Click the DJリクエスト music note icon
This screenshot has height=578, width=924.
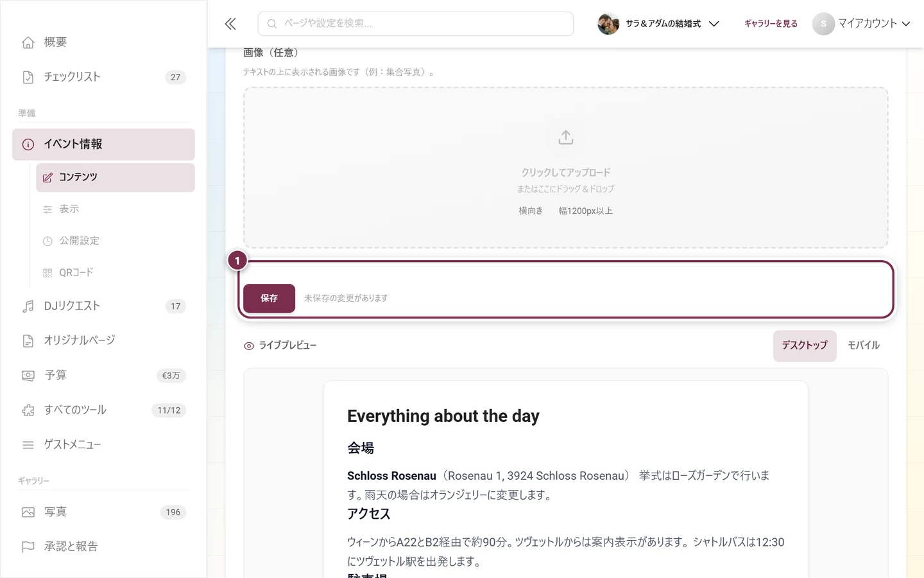pos(28,306)
